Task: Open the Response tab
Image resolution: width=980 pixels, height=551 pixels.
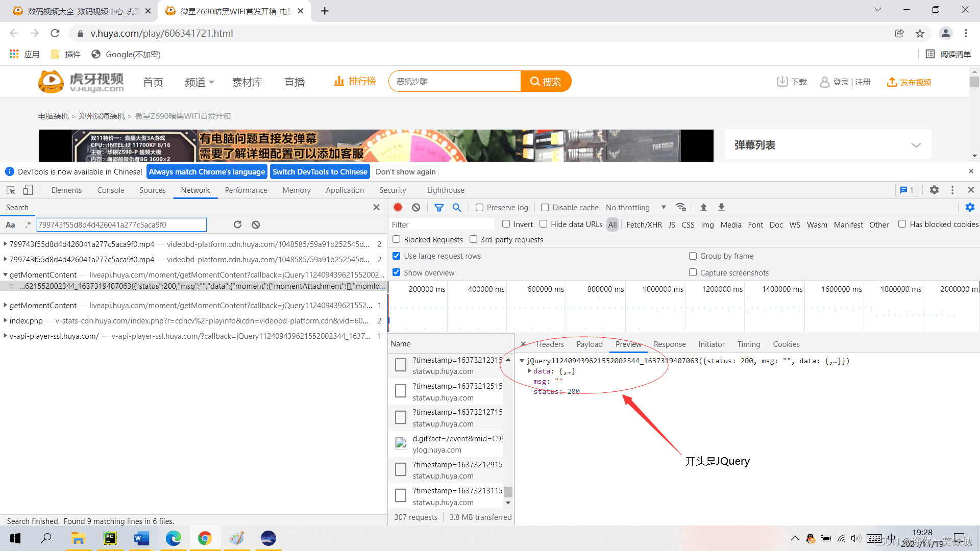Action: tap(670, 344)
